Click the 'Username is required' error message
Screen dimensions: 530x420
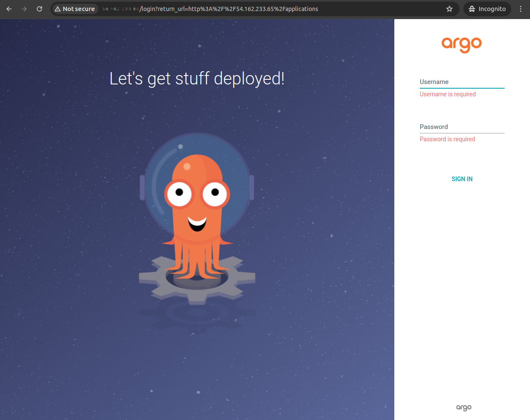coord(447,94)
